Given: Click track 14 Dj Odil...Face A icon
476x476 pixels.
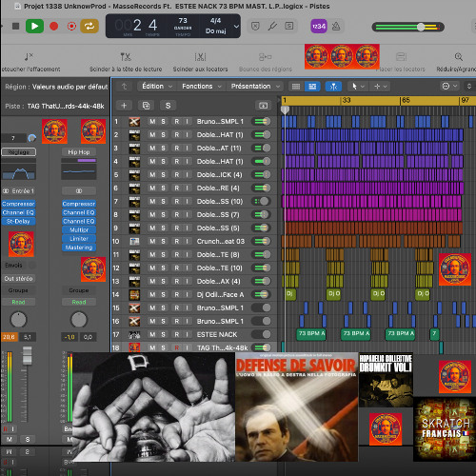Looking at the screenshot, I should (x=134, y=294).
